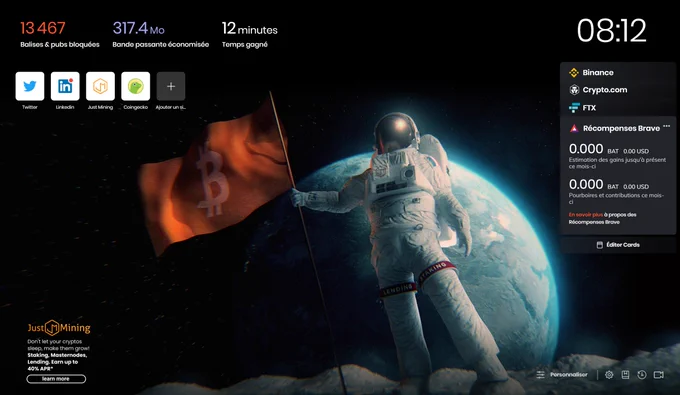Open Brave Talk via the camera icon

[659, 375]
